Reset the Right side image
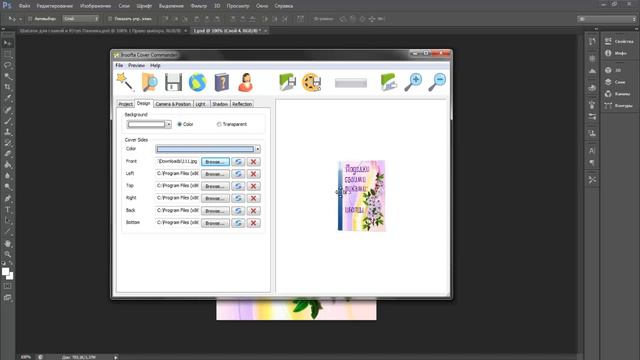The width and height of the screenshot is (640, 360). 238,198
